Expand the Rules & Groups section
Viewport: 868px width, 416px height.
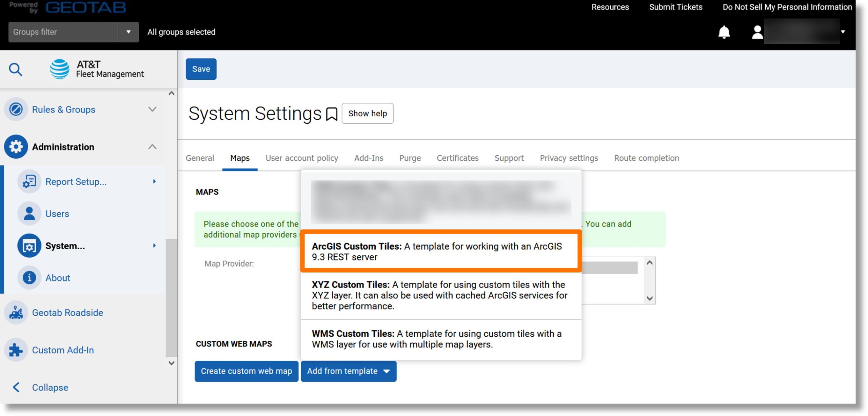coord(153,109)
